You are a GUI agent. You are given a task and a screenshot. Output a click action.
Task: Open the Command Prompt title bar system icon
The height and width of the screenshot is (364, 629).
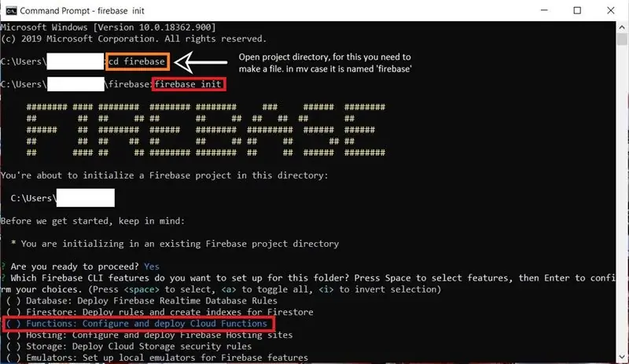pos(11,11)
